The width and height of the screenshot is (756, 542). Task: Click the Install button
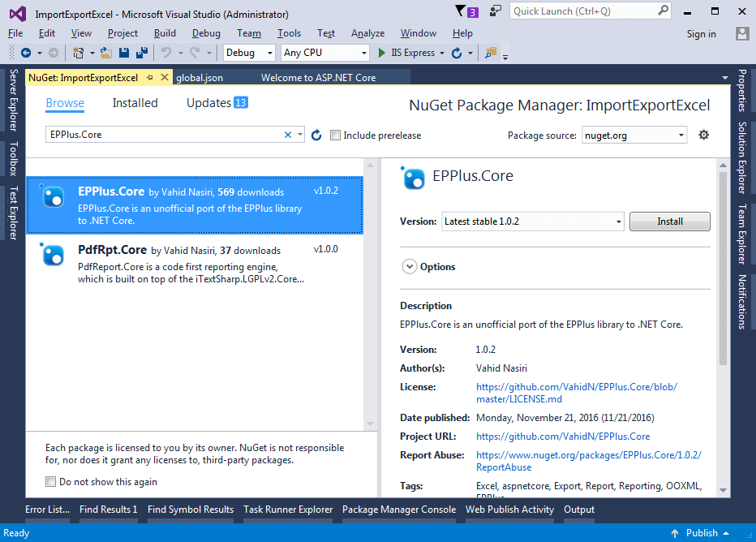pyautogui.click(x=669, y=222)
